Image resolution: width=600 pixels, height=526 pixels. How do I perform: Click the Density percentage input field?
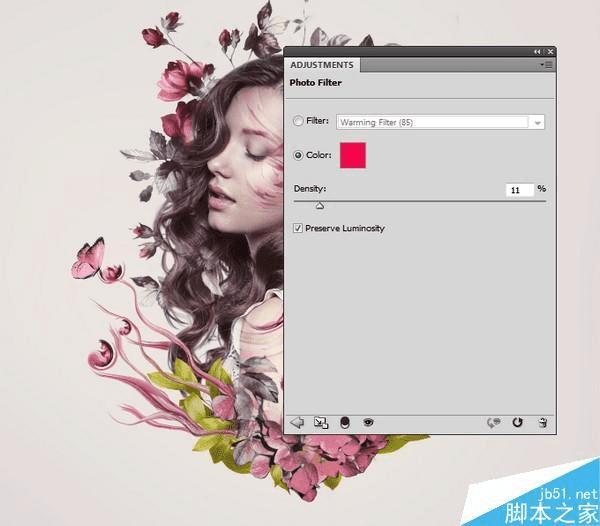520,190
